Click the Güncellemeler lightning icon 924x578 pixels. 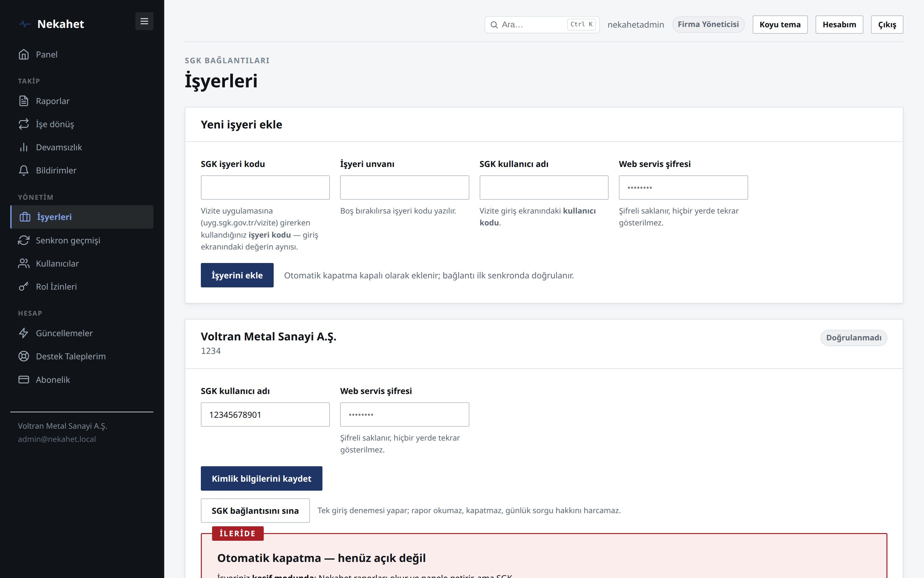point(24,333)
